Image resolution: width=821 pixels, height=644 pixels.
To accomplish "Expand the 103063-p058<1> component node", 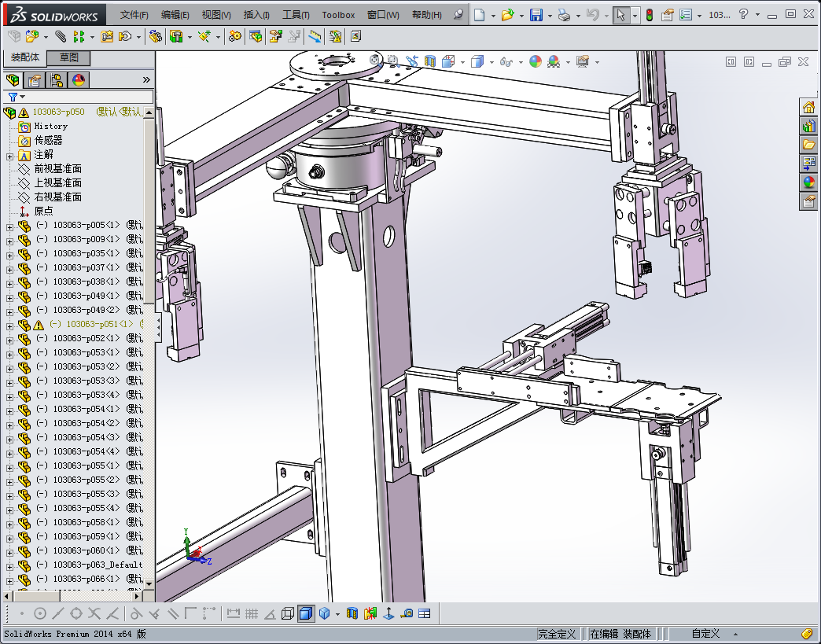I will tap(9, 524).
